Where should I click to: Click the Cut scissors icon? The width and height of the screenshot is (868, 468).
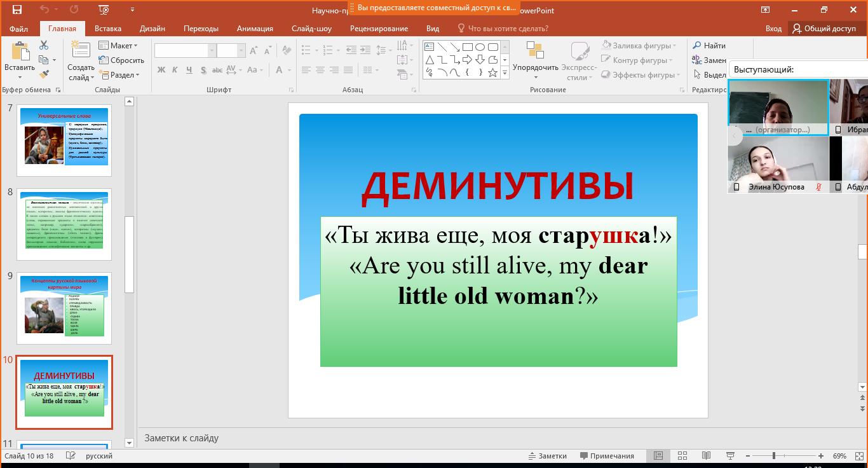tap(44, 45)
